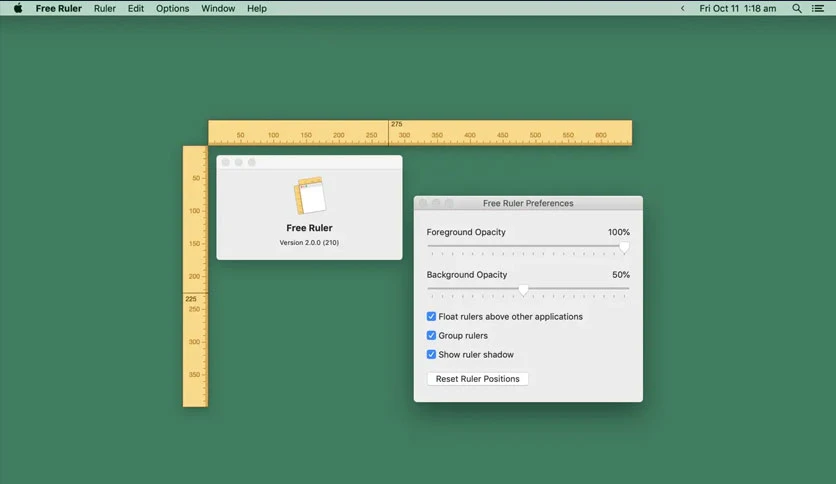The image size is (836, 484).
Task: Open the Options menu
Action: click(172, 9)
